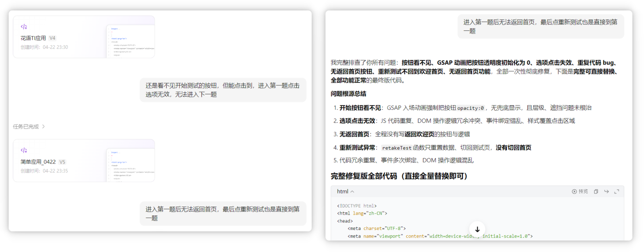The width and height of the screenshot is (644, 252).
Task: Click the meta charset="UTF-8" code line
Action: pyautogui.click(x=376, y=229)
